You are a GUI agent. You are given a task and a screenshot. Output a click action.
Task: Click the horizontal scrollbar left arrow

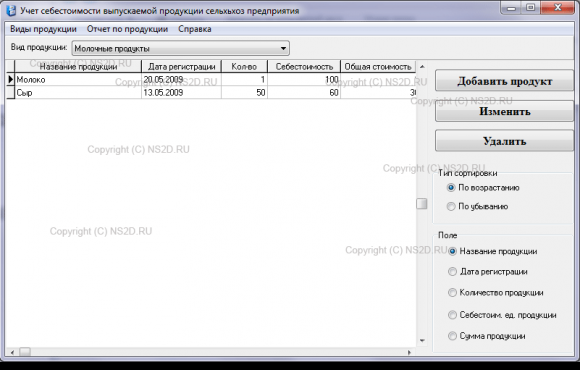pos(12,352)
